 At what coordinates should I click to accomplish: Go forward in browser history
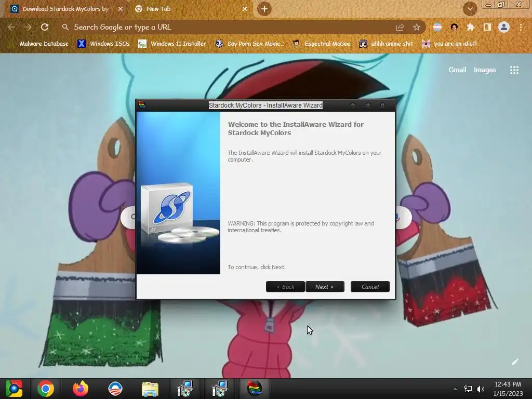pos(28,27)
